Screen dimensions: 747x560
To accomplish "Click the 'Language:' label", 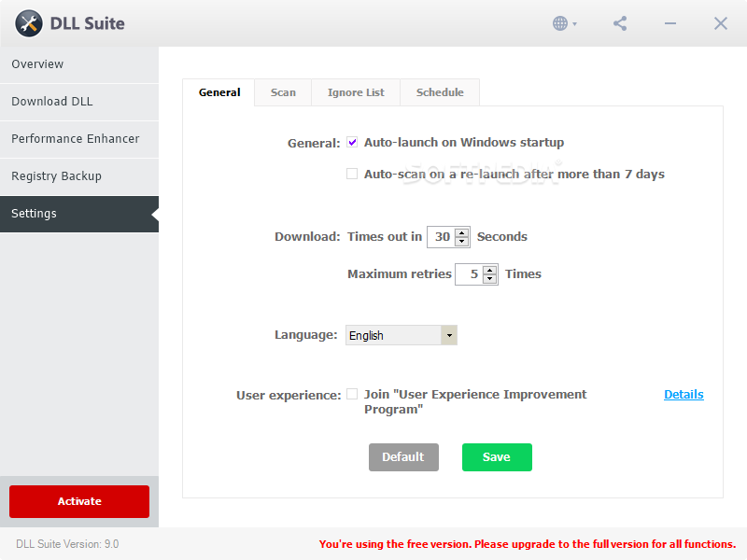I will (x=306, y=335).
